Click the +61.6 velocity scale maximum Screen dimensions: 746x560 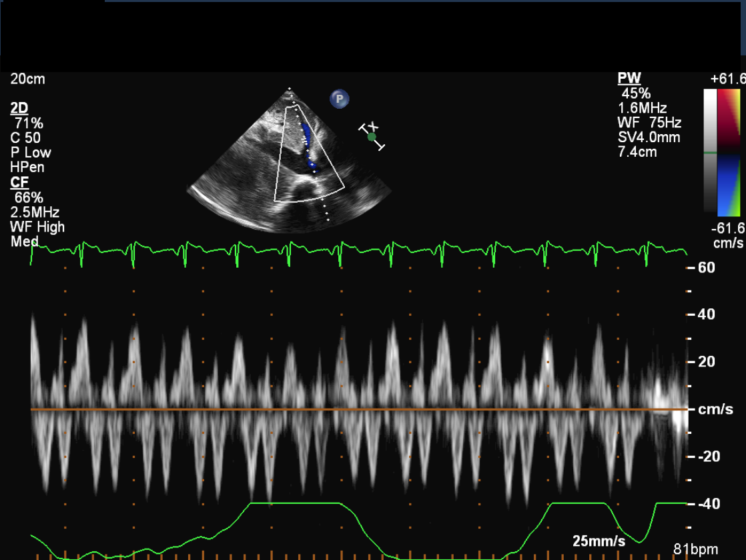[x=727, y=79]
